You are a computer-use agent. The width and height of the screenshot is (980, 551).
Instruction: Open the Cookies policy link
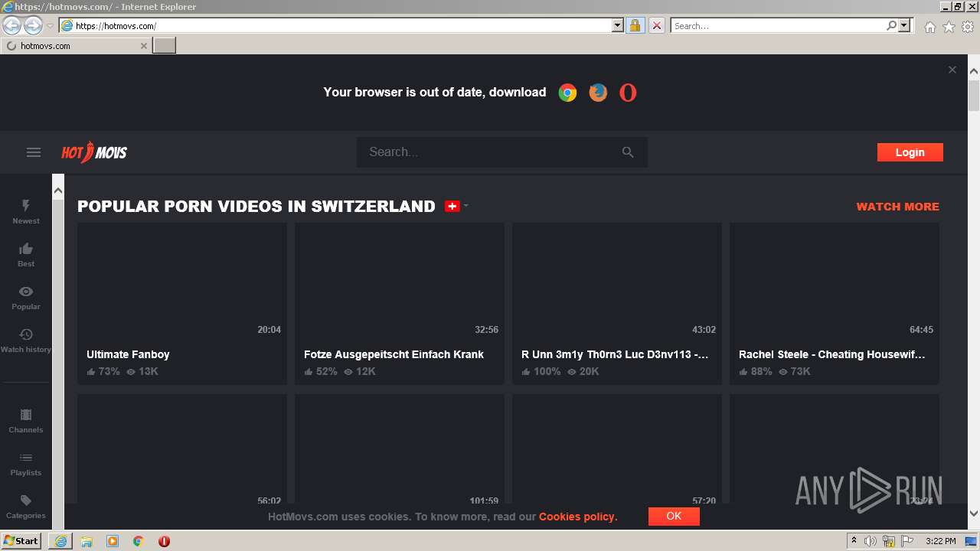click(x=577, y=517)
